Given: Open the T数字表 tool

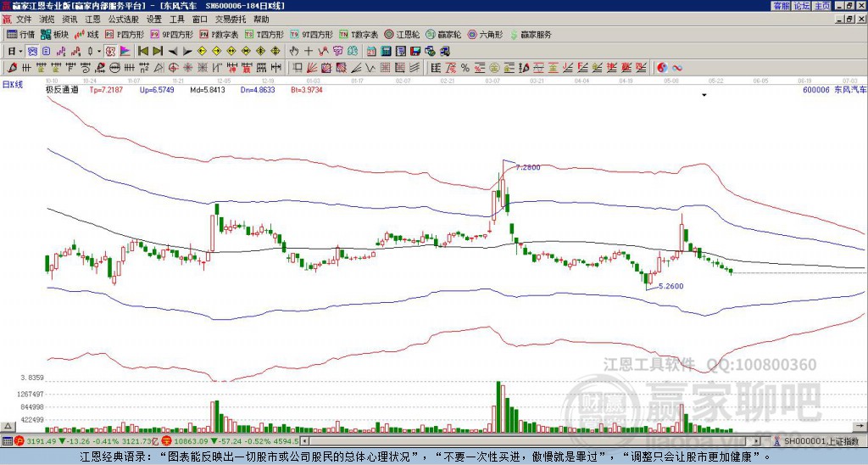Looking at the screenshot, I should pos(359,34).
